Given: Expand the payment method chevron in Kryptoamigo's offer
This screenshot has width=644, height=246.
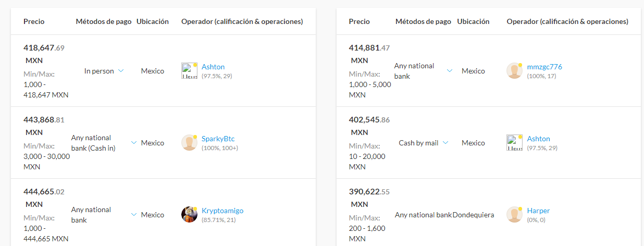Looking at the screenshot, I should tap(134, 215).
